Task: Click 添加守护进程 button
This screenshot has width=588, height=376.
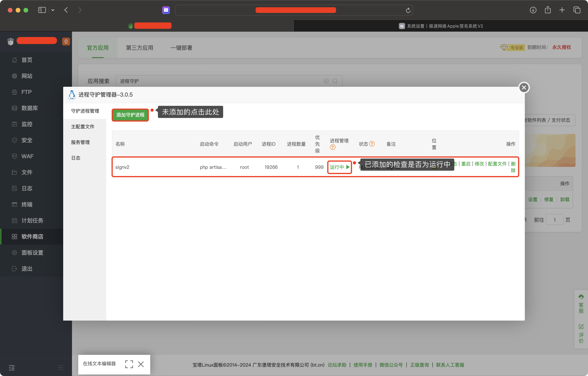Action: tap(130, 115)
